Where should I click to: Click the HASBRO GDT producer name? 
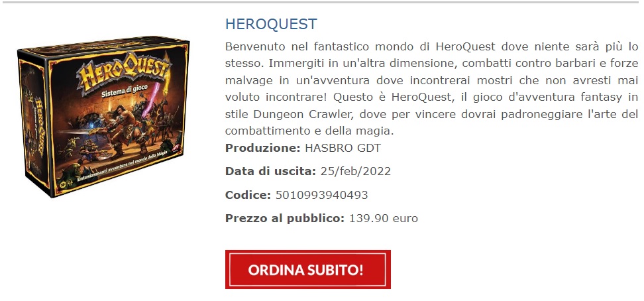click(343, 148)
